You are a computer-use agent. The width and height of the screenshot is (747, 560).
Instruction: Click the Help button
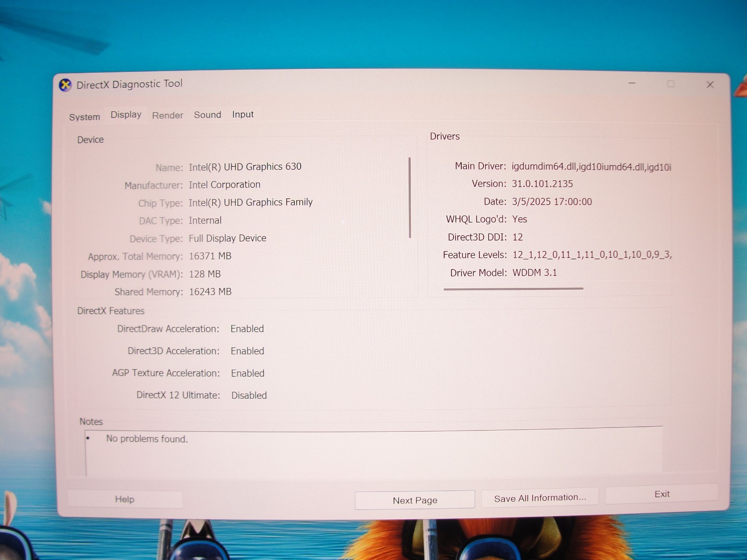(125, 499)
